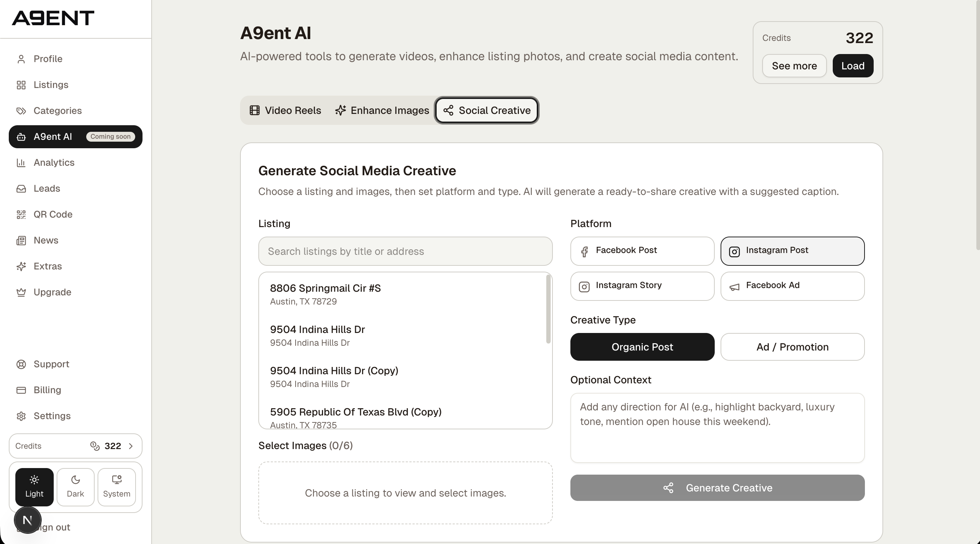Select Instagram Story platform

point(641,286)
